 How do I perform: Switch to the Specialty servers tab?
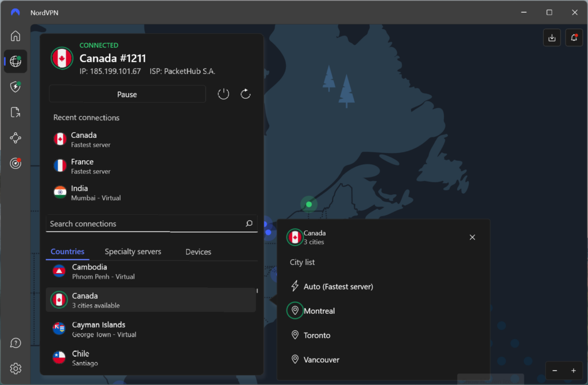133,252
